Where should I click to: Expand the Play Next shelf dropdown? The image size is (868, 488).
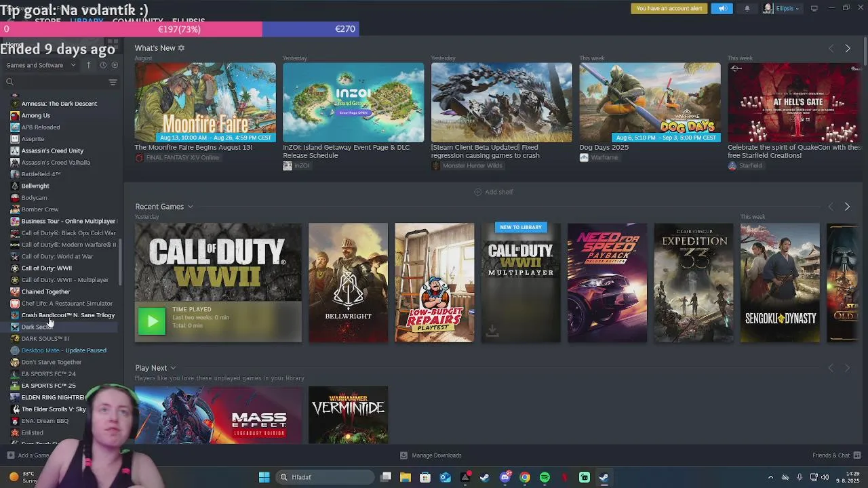click(x=173, y=368)
